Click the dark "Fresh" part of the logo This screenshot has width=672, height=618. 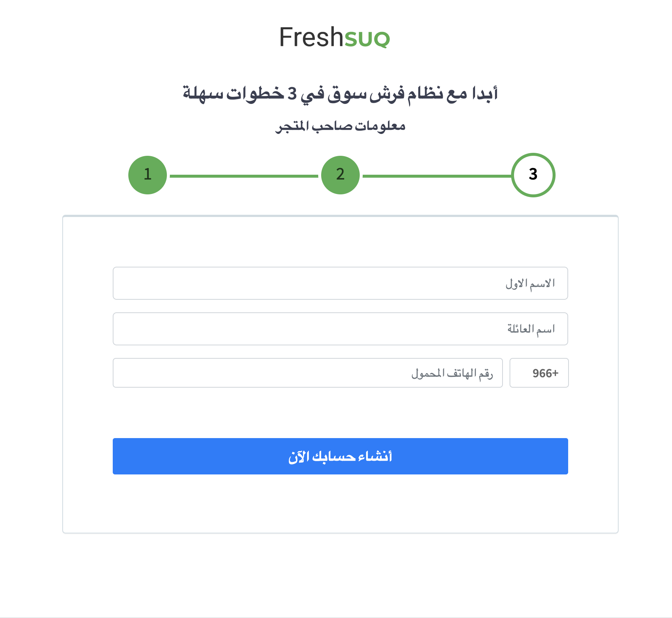pos(312,37)
